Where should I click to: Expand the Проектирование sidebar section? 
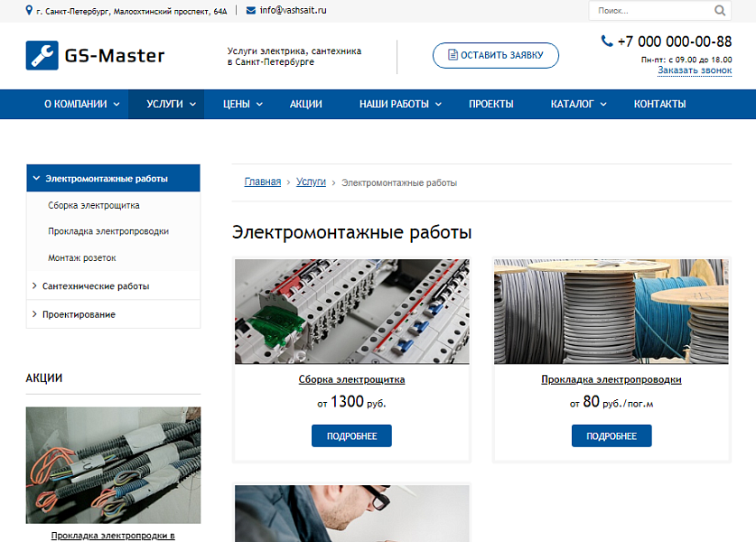(x=33, y=314)
